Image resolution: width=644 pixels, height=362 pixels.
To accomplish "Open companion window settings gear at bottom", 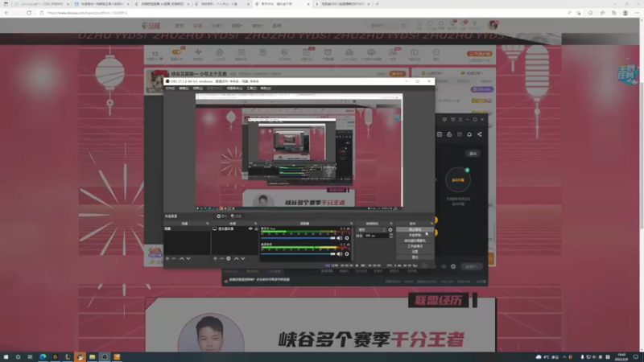I will pos(453,266).
